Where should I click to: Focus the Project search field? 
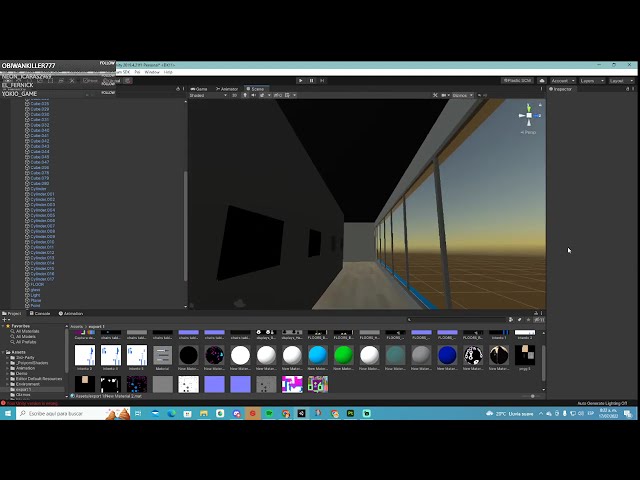(x=456, y=320)
